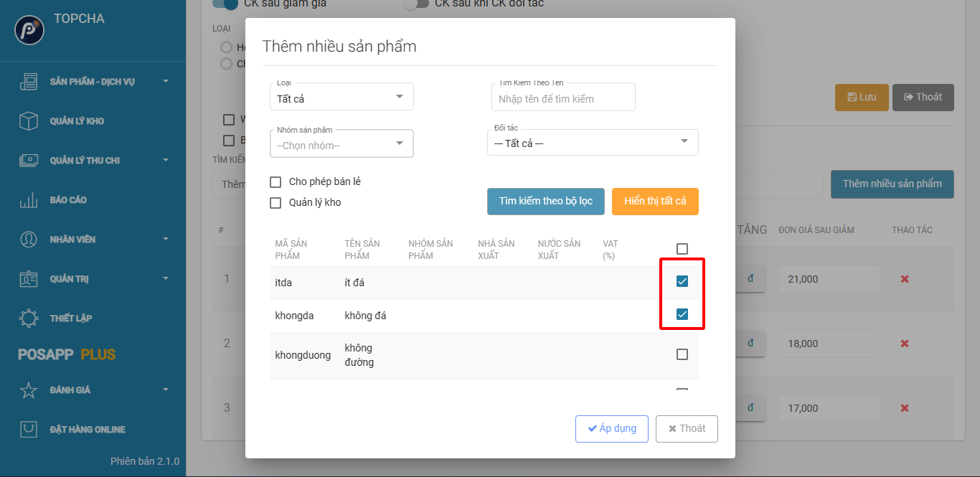Click the TOPCHA logo icon
980x477 pixels.
tap(29, 30)
